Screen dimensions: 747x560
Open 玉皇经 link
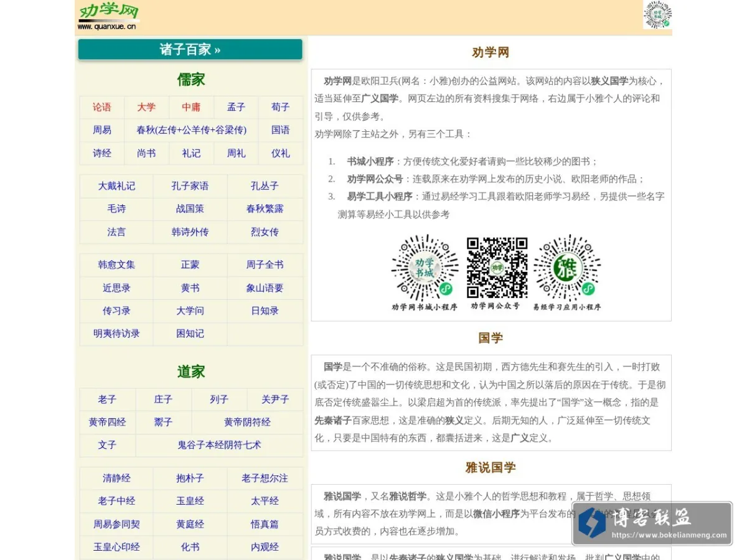190,501
